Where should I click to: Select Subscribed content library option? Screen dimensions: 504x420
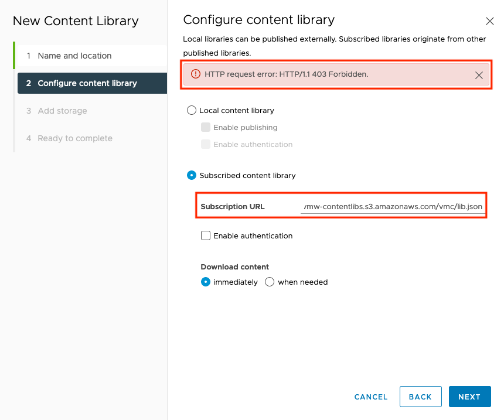[x=192, y=175]
